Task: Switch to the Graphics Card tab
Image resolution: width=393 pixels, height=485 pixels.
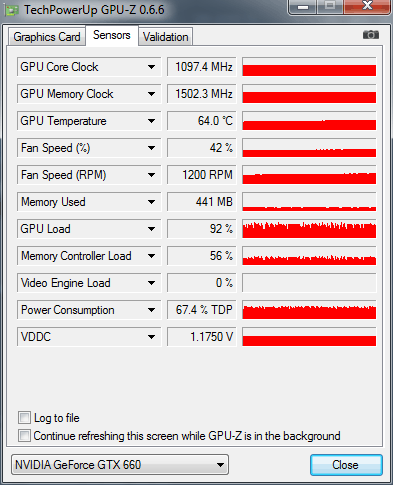Action: (x=47, y=37)
